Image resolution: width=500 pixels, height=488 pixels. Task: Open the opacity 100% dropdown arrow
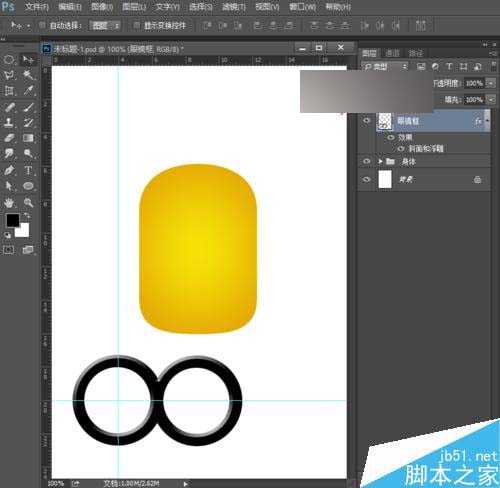point(490,83)
